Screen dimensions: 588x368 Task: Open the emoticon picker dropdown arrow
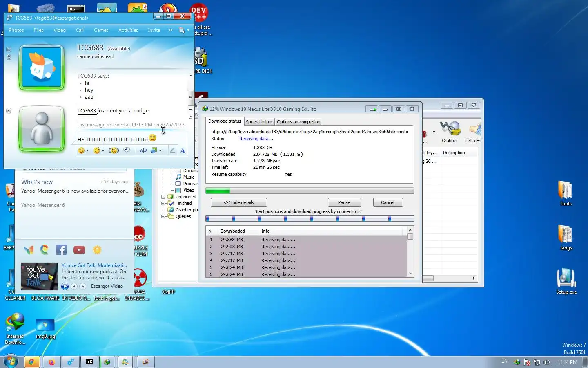[x=87, y=151]
